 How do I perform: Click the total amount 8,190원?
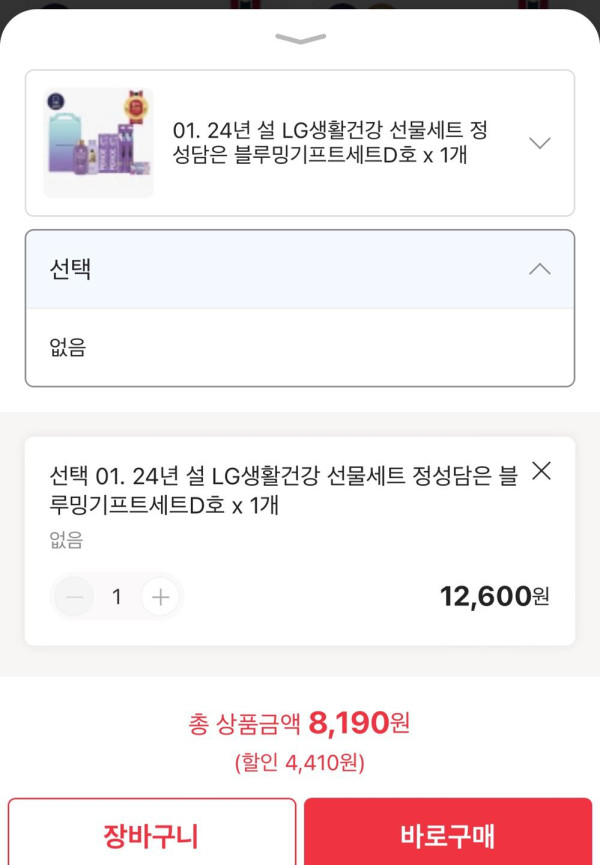coord(359,722)
